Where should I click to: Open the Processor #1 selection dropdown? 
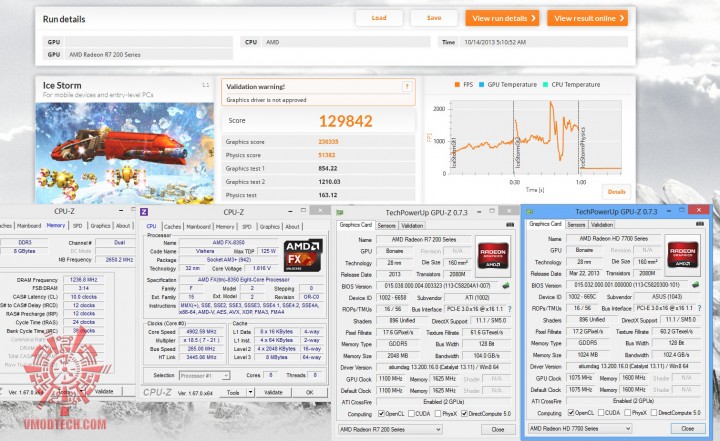[204, 376]
